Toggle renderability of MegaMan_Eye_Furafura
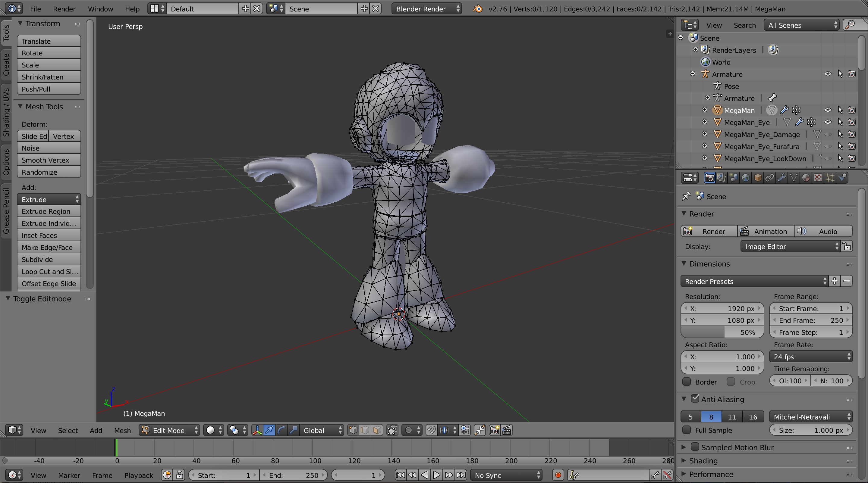The image size is (868, 483). coord(852,146)
